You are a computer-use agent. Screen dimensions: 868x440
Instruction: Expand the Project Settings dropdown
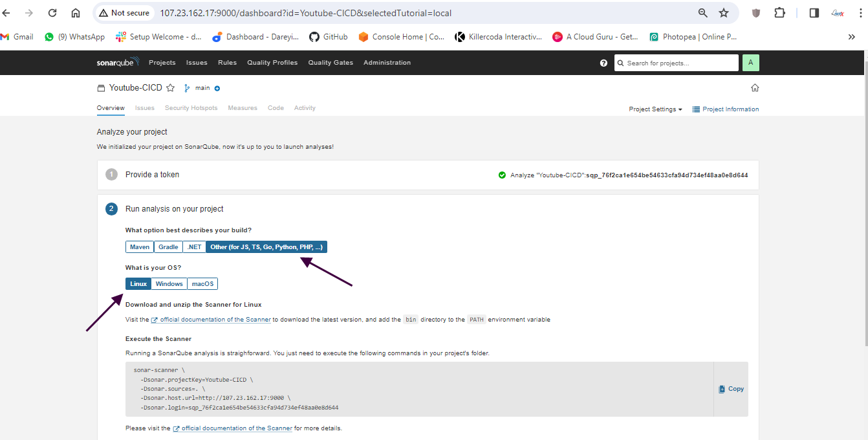(655, 109)
